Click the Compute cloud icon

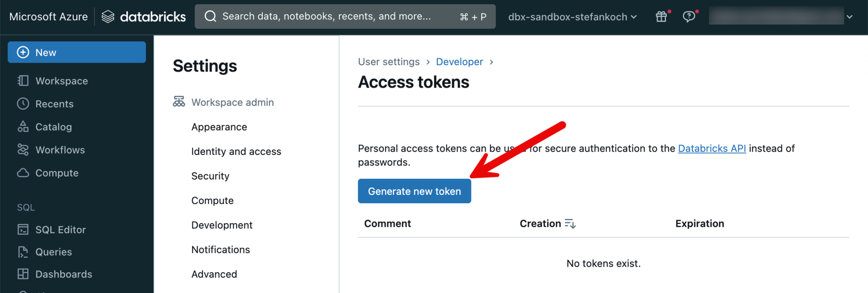(x=23, y=173)
